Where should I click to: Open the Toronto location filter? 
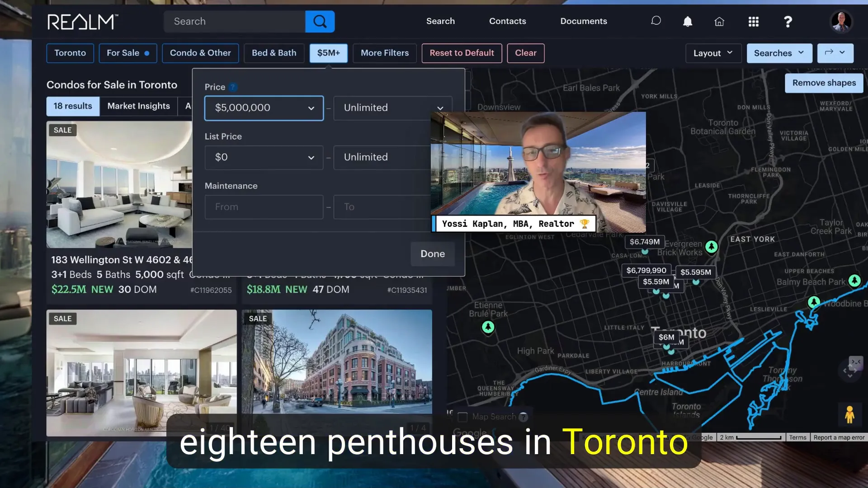tap(70, 53)
